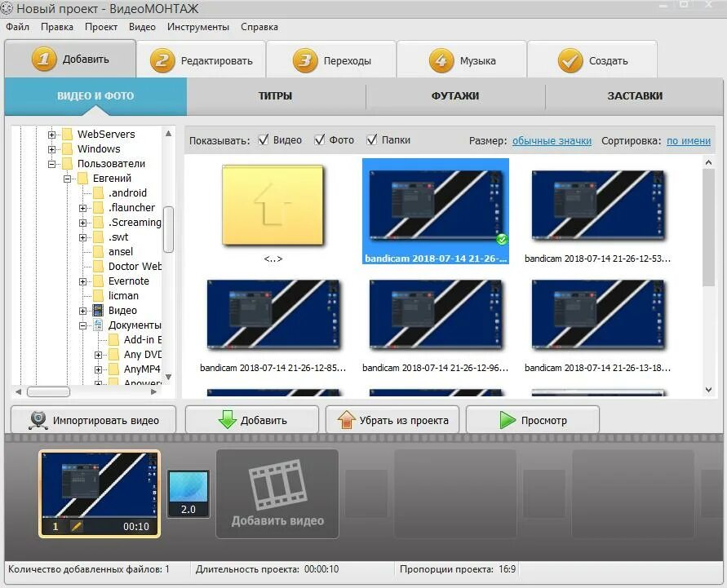Open the Видео menu in menu bar
727x588 pixels.
[142, 27]
